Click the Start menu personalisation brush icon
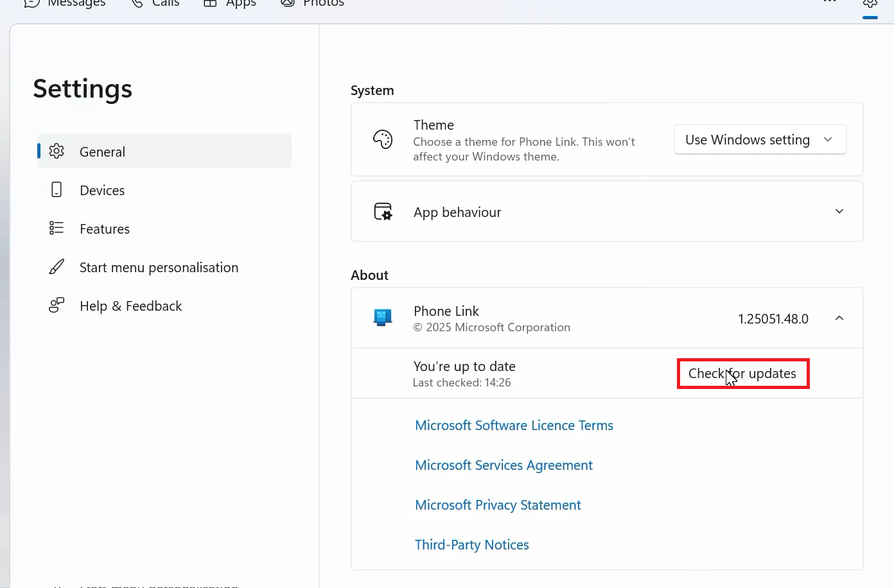The image size is (894, 588). coord(57,266)
